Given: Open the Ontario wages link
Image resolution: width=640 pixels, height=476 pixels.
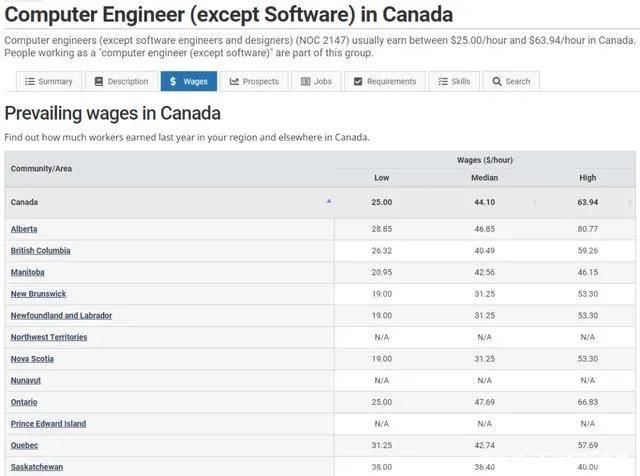Looking at the screenshot, I should click(x=24, y=402).
